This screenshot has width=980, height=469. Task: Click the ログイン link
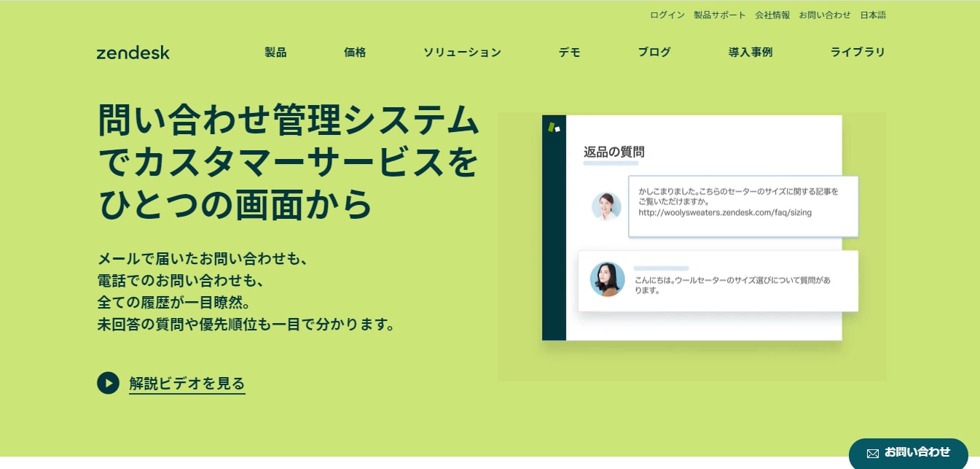tap(667, 15)
